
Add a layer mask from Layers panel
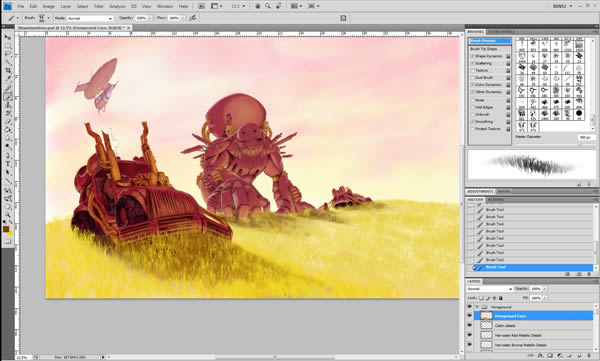pos(550,356)
